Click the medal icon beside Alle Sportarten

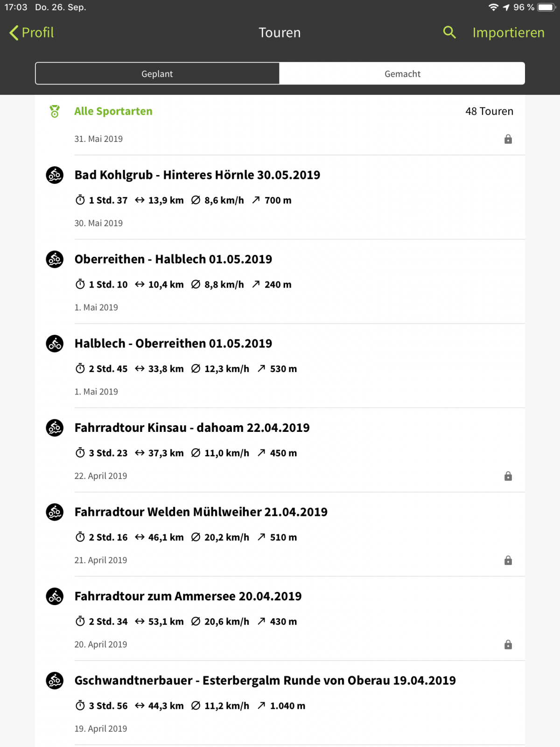tap(55, 111)
